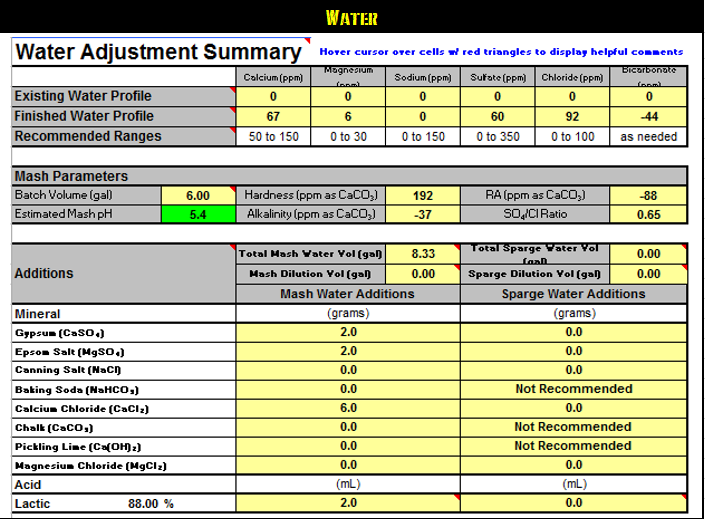
Task: Click Existing Water Profile bicarbonate cell
Action: pos(648,97)
